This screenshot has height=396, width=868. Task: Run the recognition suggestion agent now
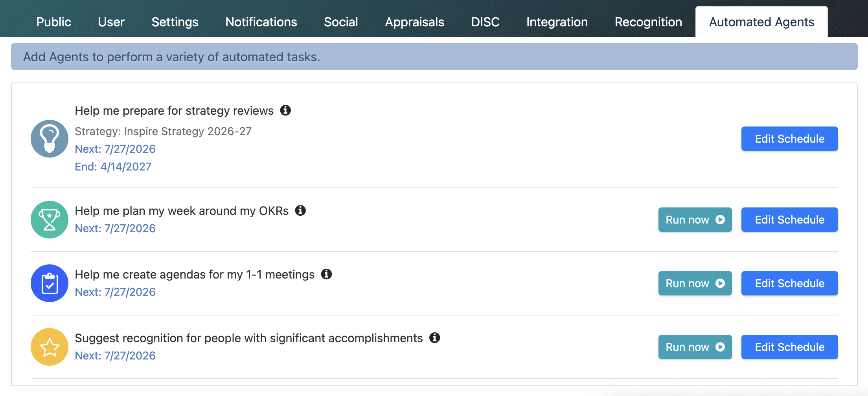[695, 347]
